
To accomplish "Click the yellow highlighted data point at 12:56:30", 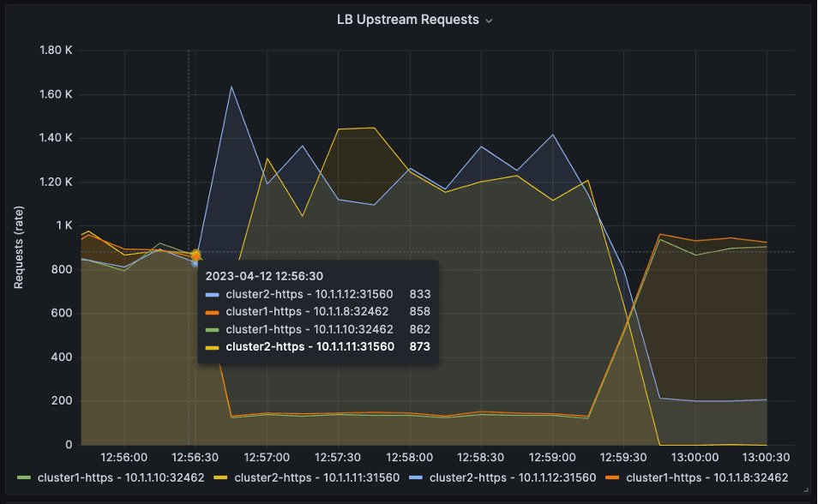I will pos(195,255).
